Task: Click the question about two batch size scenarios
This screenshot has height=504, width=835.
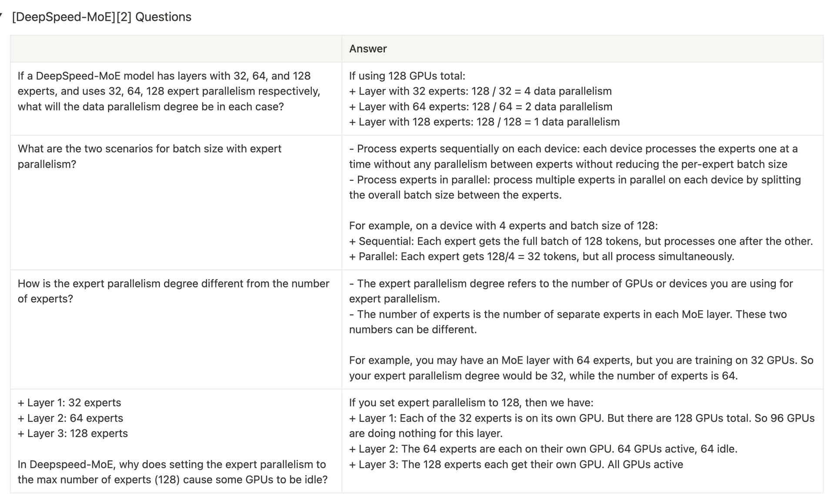Action: [150, 157]
